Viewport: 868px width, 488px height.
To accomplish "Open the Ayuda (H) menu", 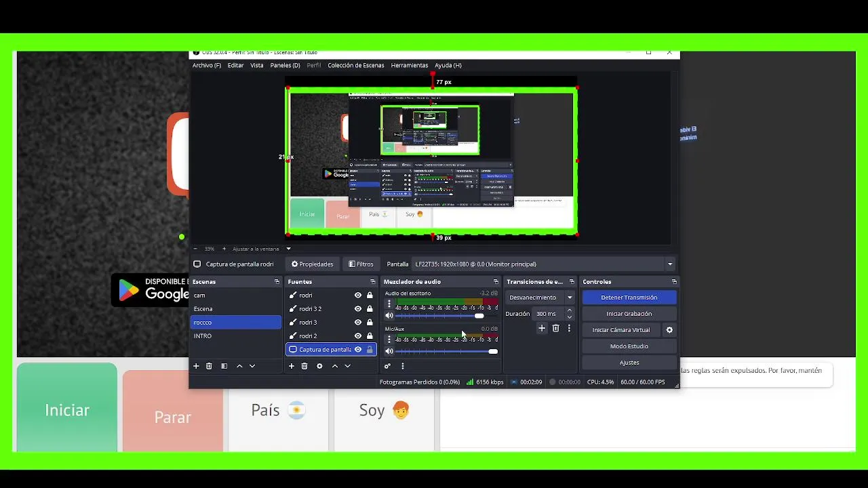I will [448, 66].
